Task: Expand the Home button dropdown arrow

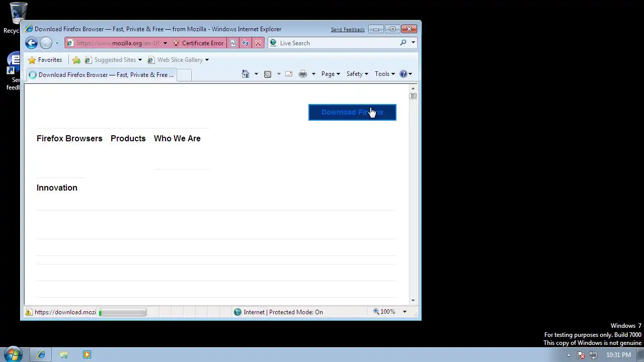Action: [x=256, y=74]
